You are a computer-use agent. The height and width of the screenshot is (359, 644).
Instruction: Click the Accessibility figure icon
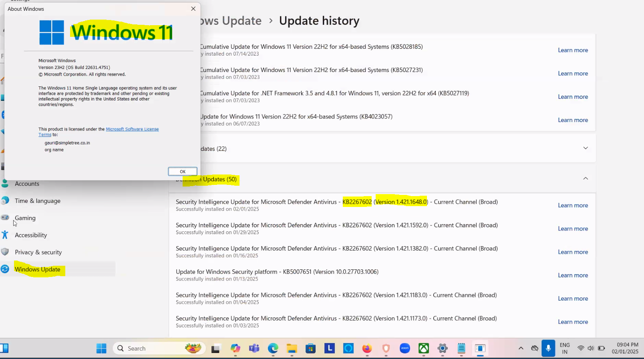[x=5, y=235]
